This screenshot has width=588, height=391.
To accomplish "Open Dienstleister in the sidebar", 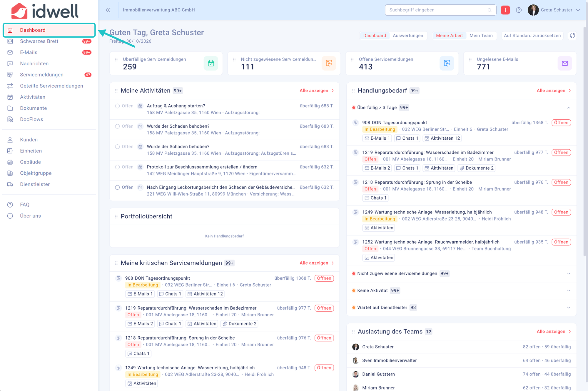I will coord(49,184).
